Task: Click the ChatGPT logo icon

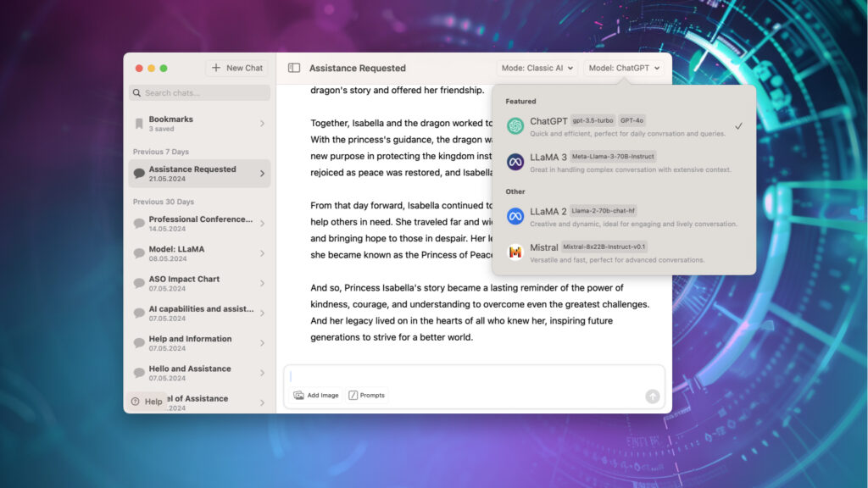Action: coord(515,126)
